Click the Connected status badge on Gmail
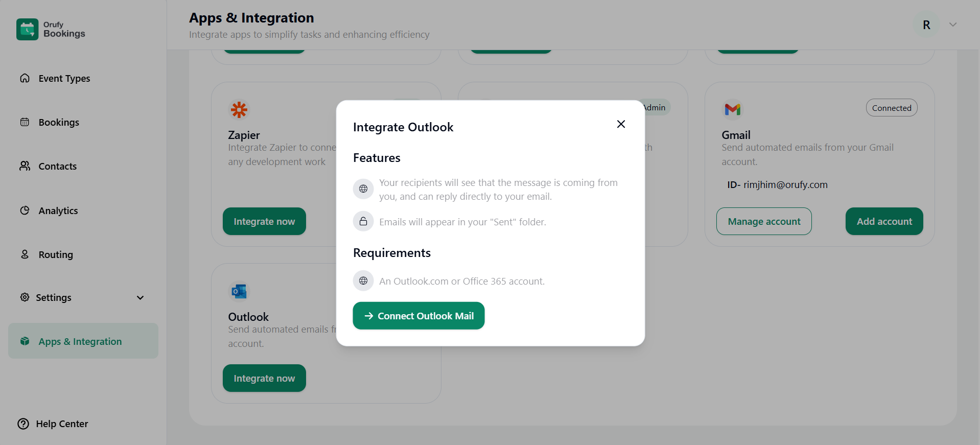Viewport: 980px width, 445px height. [x=891, y=108]
